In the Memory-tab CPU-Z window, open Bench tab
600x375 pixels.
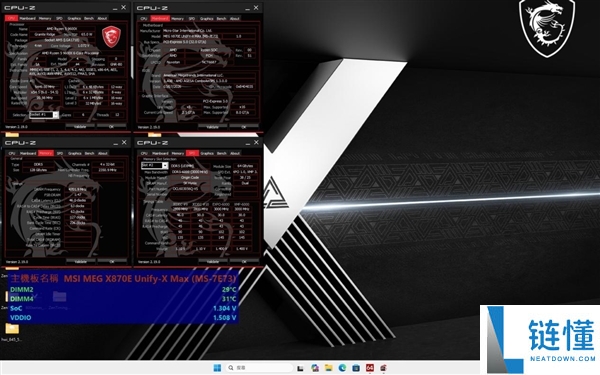coord(90,153)
